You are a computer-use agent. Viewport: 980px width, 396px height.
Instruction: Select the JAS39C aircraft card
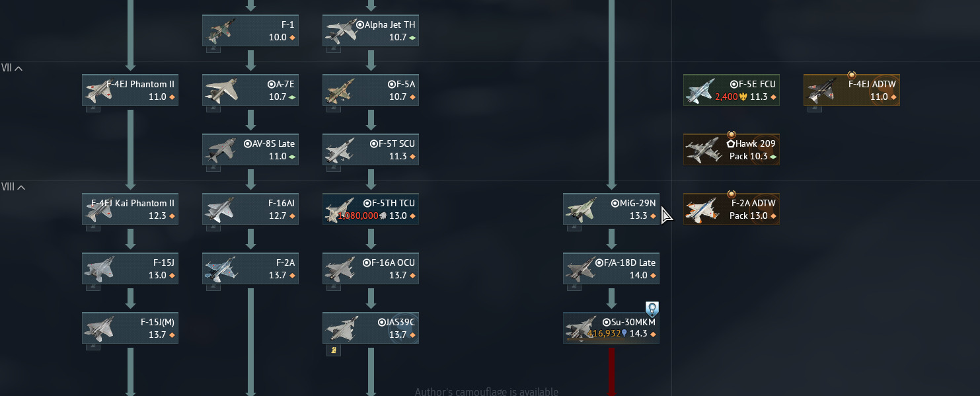tap(371, 328)
